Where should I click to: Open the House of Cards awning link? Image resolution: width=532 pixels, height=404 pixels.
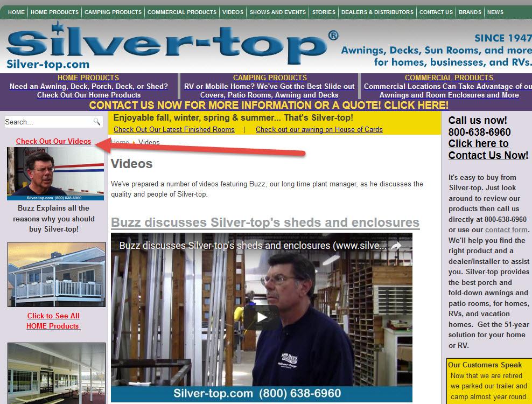[319, 129]
